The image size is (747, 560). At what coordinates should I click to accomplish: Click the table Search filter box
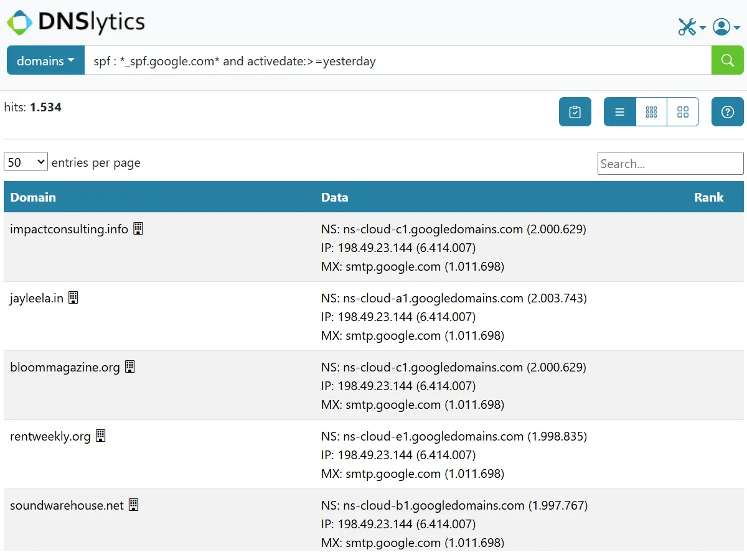coord(670,164)
